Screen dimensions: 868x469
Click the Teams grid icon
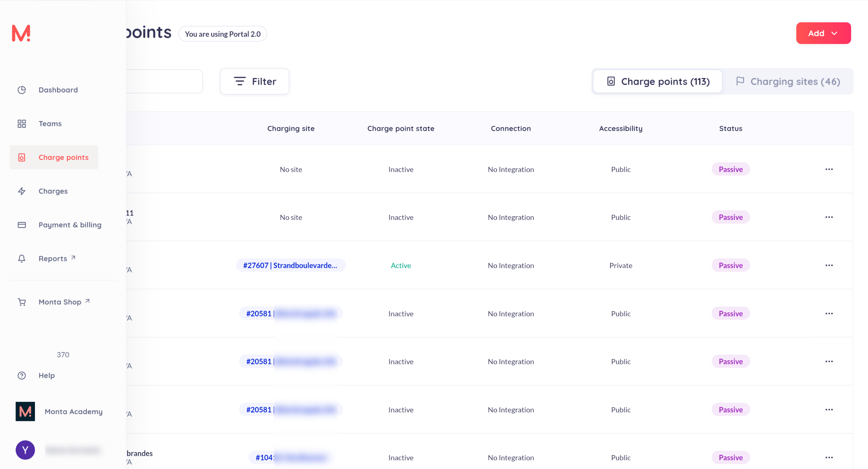pyautogui.click(x=22, y=124)
